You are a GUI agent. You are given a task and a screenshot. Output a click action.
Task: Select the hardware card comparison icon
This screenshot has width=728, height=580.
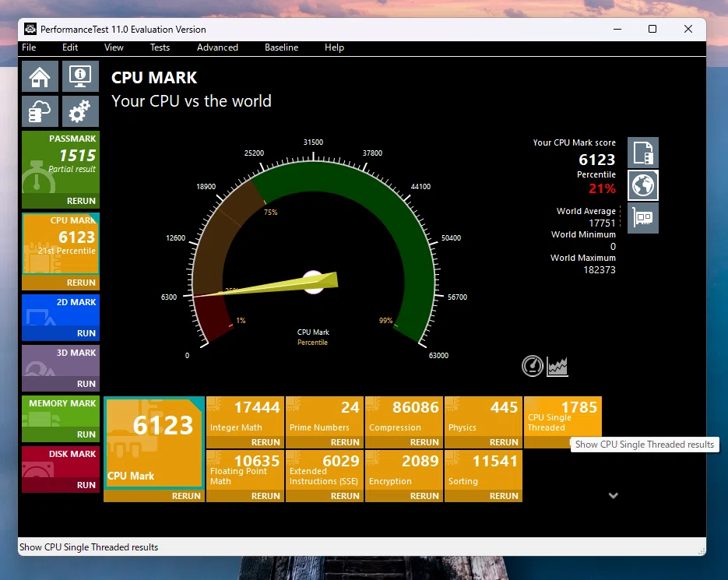click(643, 218)
